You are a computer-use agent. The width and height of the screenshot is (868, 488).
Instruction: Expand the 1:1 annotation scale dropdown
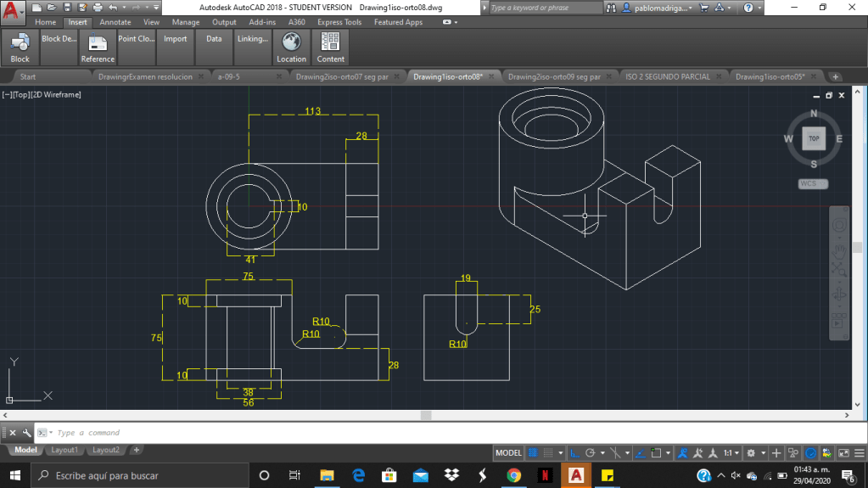tap(731, 453)
